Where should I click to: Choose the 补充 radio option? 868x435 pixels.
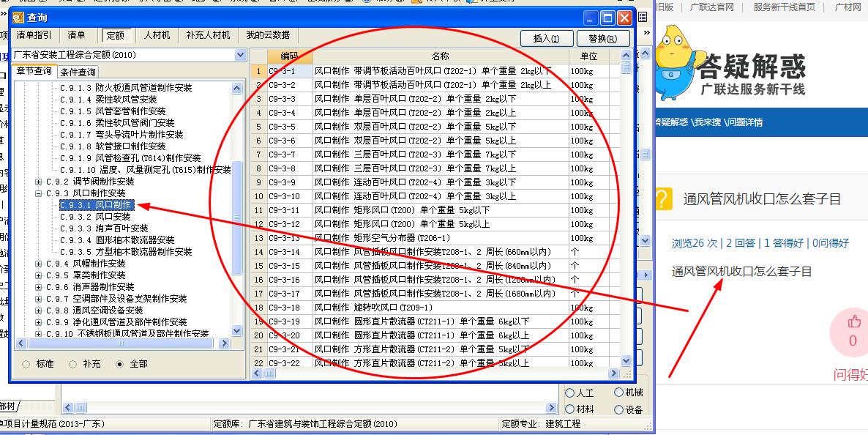pos(73,365)
